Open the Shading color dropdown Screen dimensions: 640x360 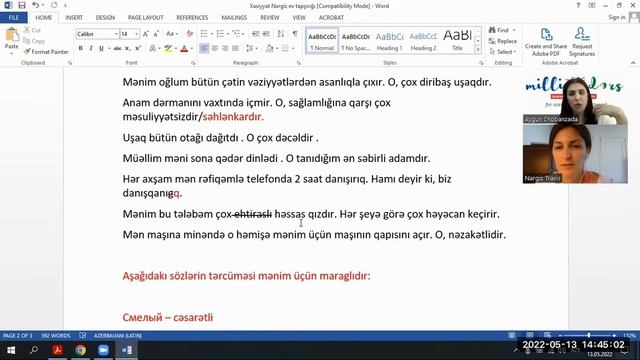coord(276,49)
